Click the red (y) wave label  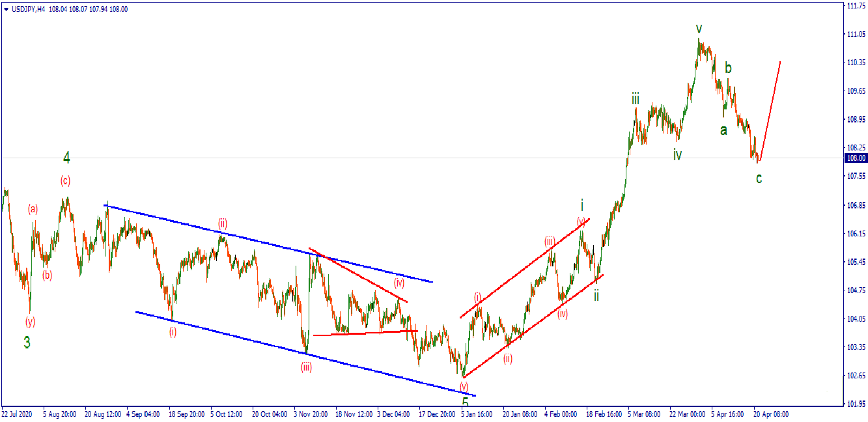coord(30,321)
